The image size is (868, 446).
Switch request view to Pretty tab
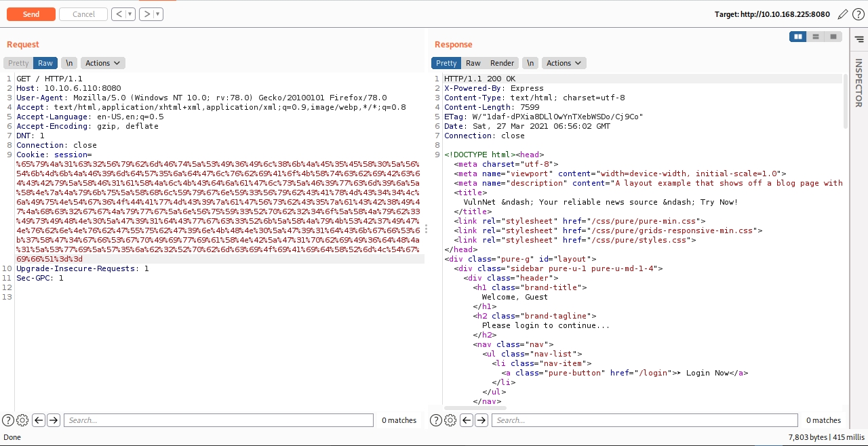coord(18,63)
